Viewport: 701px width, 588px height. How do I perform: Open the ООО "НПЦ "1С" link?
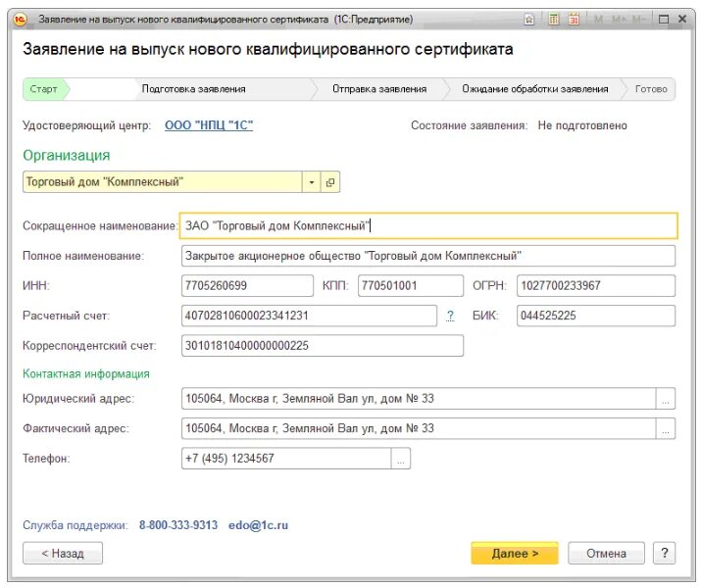pos(209,125)
